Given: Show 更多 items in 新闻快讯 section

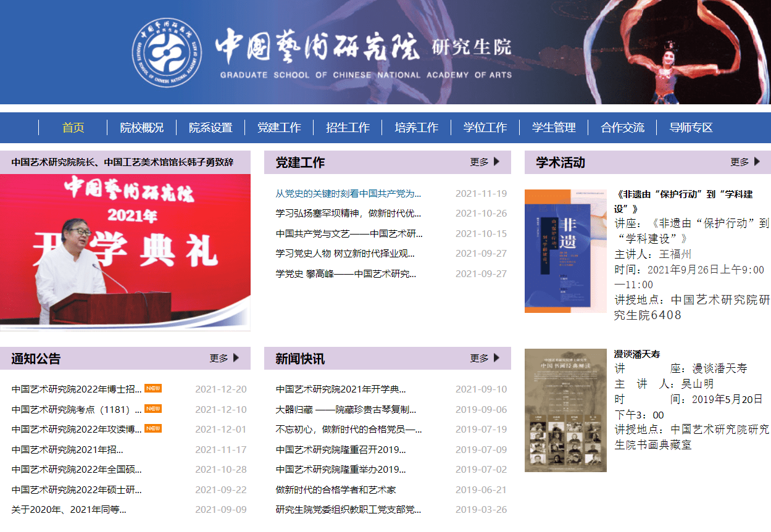Looking at the screenshot, I should (x=480, y=358).
